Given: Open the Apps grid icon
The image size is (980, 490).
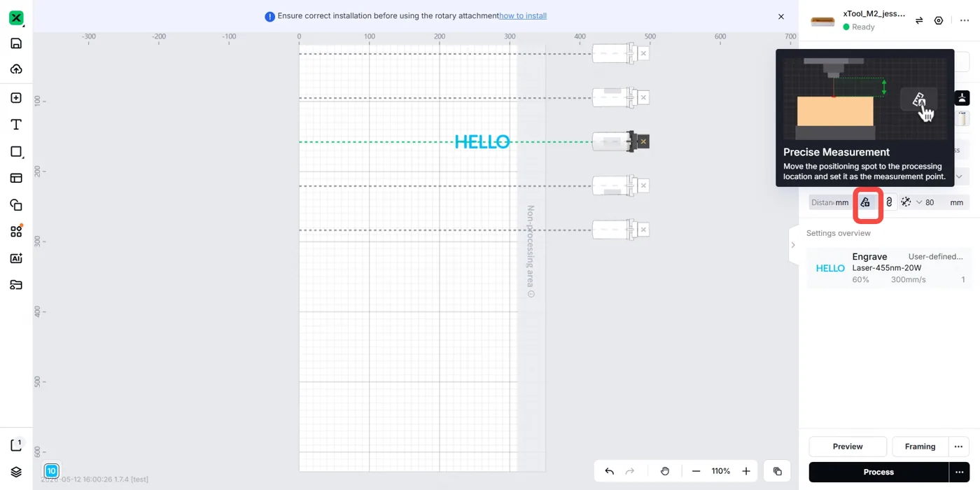Looking at the screenshot, I should [16, 231].
